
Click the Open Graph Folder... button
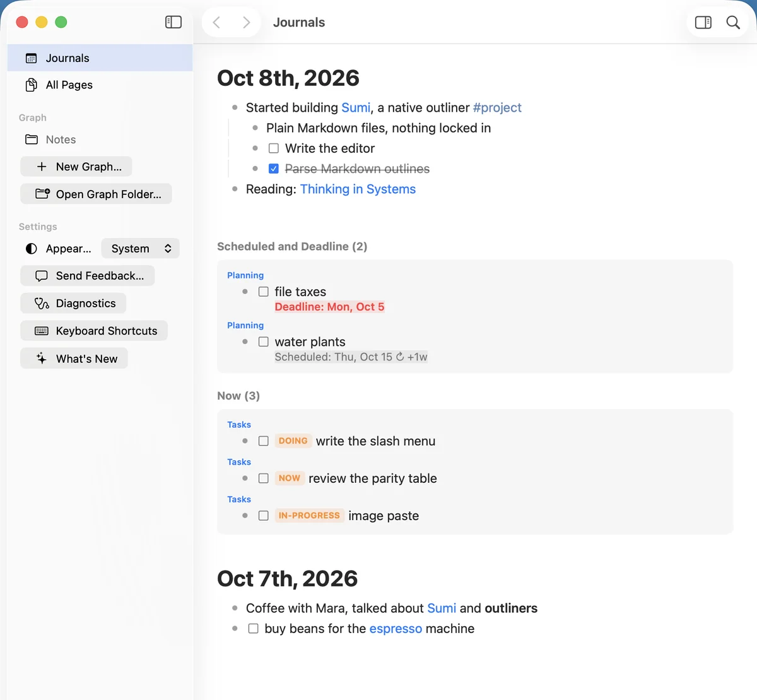coord(96,194)
